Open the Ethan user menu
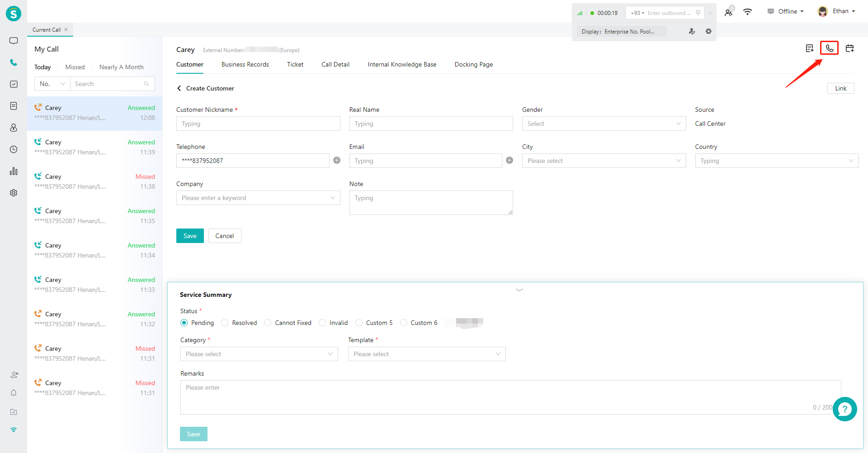 coord(837,11)
